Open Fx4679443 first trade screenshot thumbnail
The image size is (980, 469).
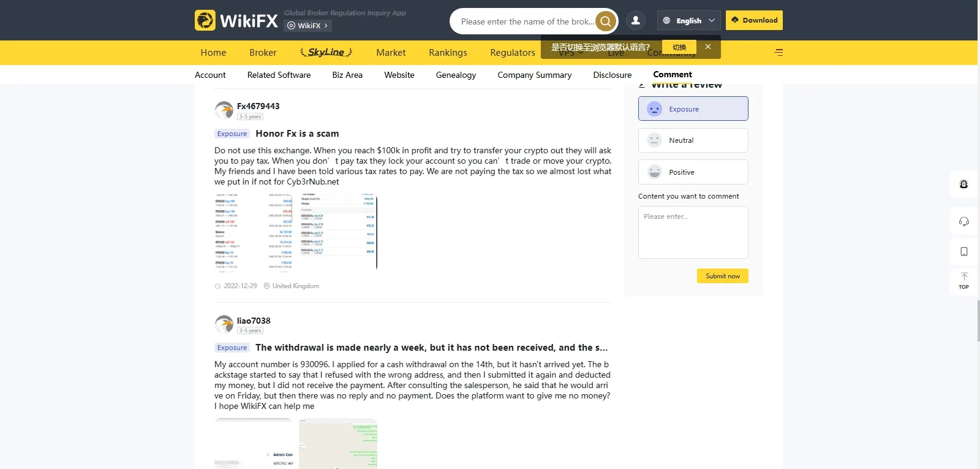[x=254, y=232]
